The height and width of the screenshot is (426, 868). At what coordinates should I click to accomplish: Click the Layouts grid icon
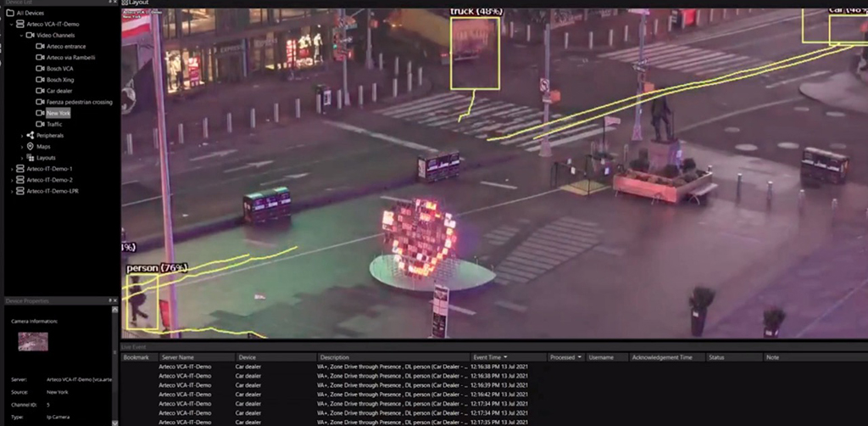[x=31, y=158]
